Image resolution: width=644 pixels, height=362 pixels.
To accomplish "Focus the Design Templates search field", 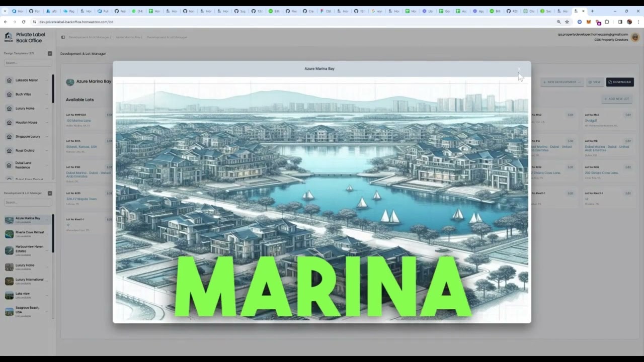I will tap(28, 63).
